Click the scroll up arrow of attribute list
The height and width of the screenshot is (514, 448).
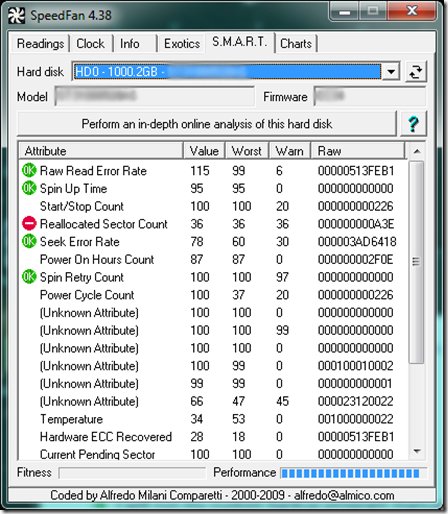[416, 151]
